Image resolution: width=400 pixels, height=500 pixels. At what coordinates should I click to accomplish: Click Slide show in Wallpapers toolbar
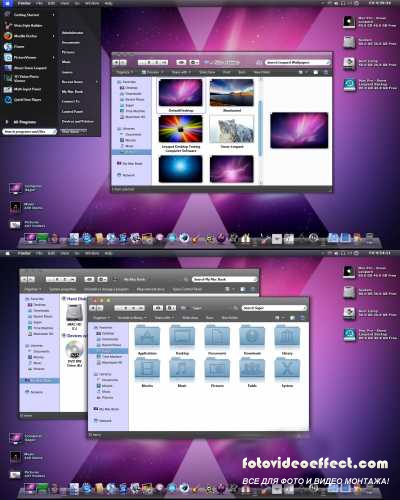[207, 72]
